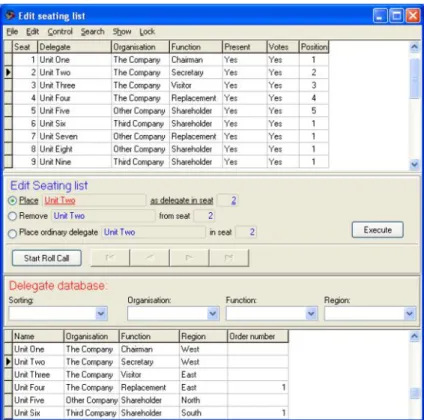Click the 'as delegate in seat' number field
Viewport: 424px width, 420px height.
[228, 200]
